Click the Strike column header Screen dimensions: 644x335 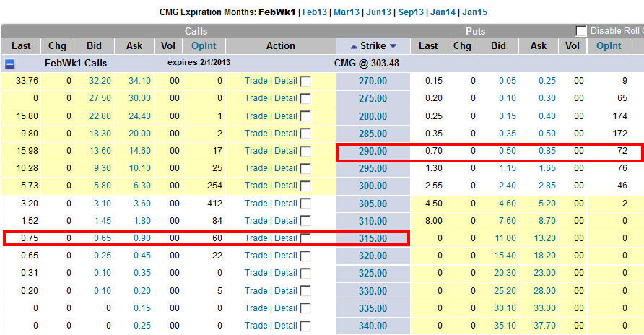tap(373, 46)
